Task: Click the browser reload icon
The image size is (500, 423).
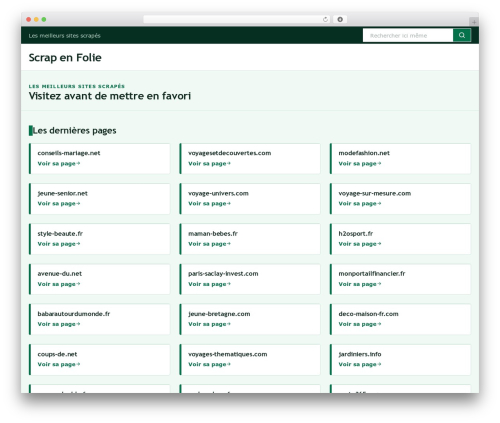Action: 325,19
